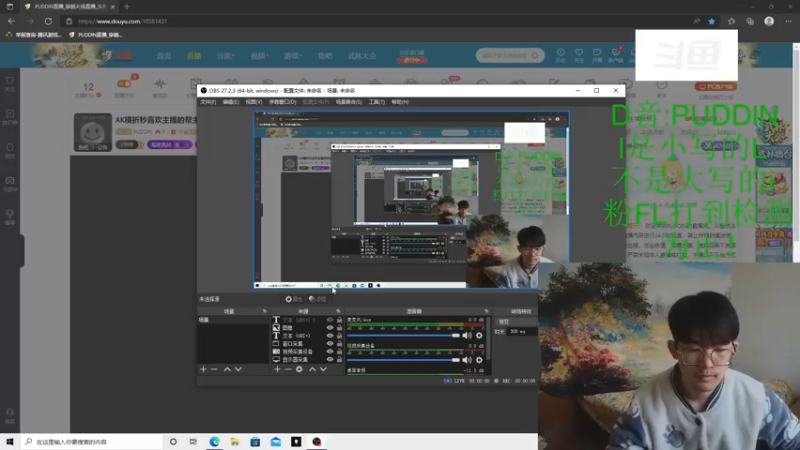The height and width of the screenshot is (450, 800).
Task: Open mic/Aux audio settings gear
Action: 479,335
